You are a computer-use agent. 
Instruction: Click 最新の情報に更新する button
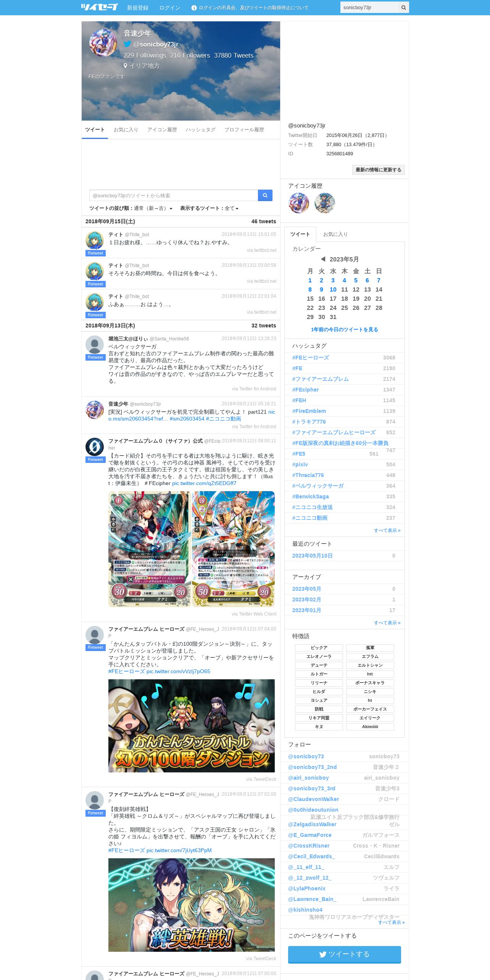click(x=379, y=170)
